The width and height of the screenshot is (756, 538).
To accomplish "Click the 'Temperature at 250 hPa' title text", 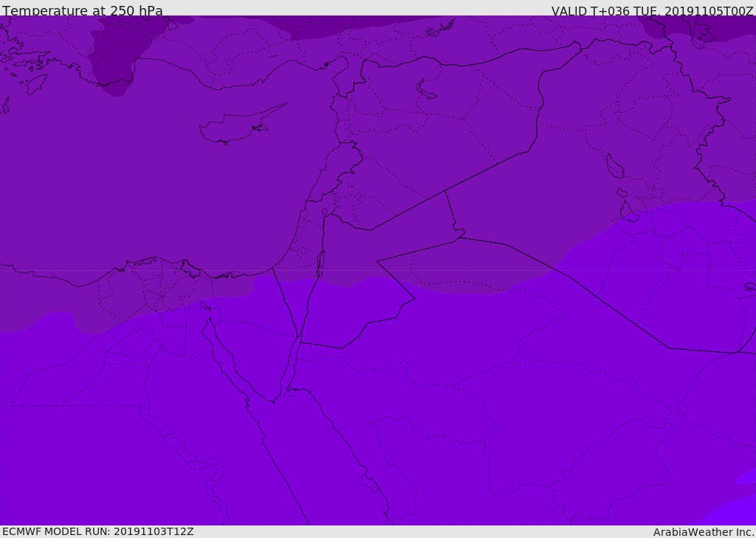I will coord(83,10).
